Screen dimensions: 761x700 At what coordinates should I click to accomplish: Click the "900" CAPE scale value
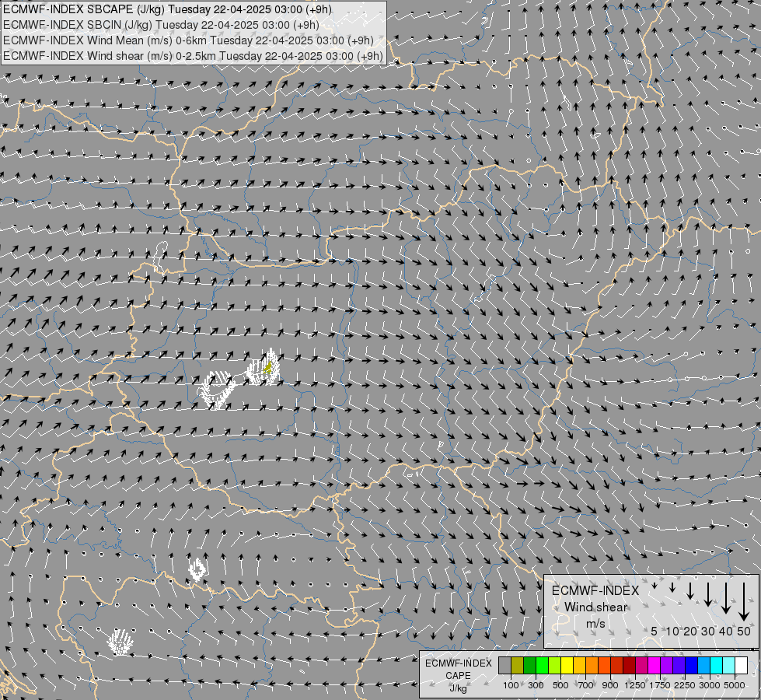[x=610, y=685]
